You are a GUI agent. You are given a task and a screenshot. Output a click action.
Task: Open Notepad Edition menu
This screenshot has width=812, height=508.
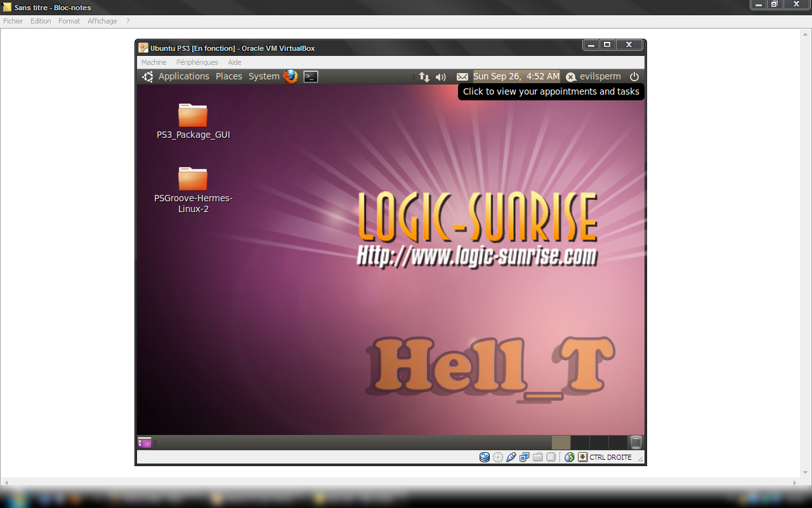[x=41, y=21]
